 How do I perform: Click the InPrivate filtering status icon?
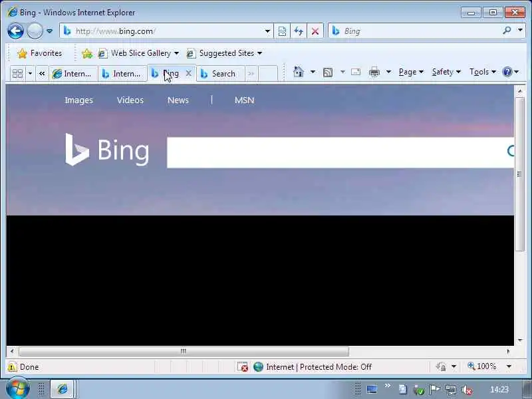(x=441, y=366)
